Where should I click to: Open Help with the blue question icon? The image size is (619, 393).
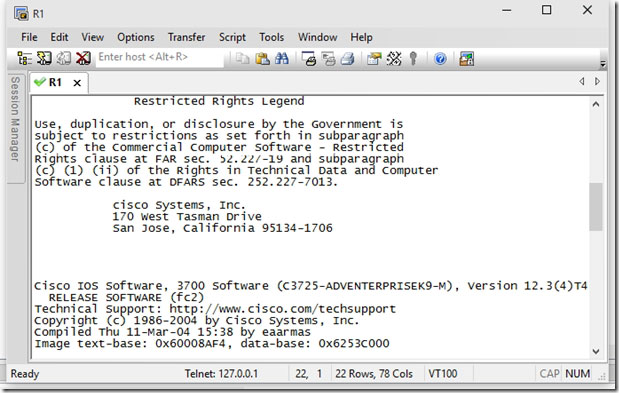click(440, 59)
